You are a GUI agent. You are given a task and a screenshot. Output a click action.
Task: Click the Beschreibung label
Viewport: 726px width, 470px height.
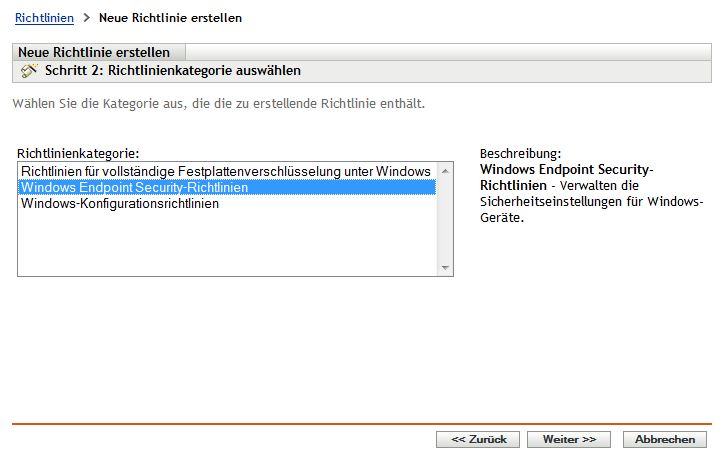[520, 154]
